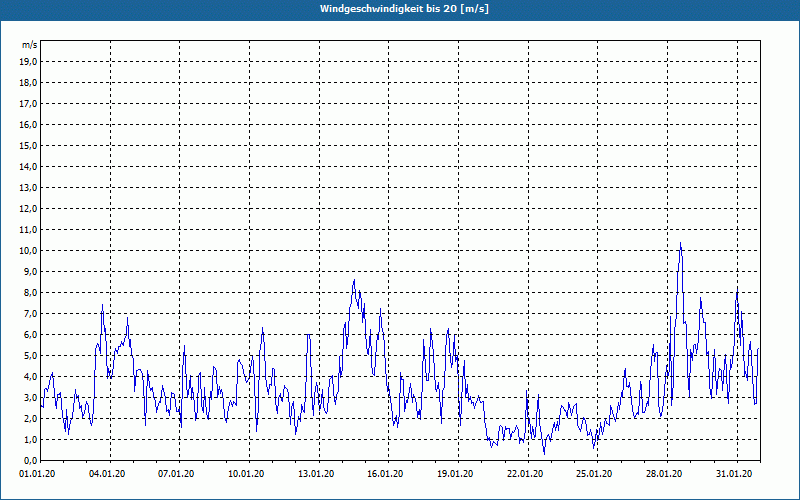
Task: Click the 31.01.20 date label
Action: click(734, 473)
